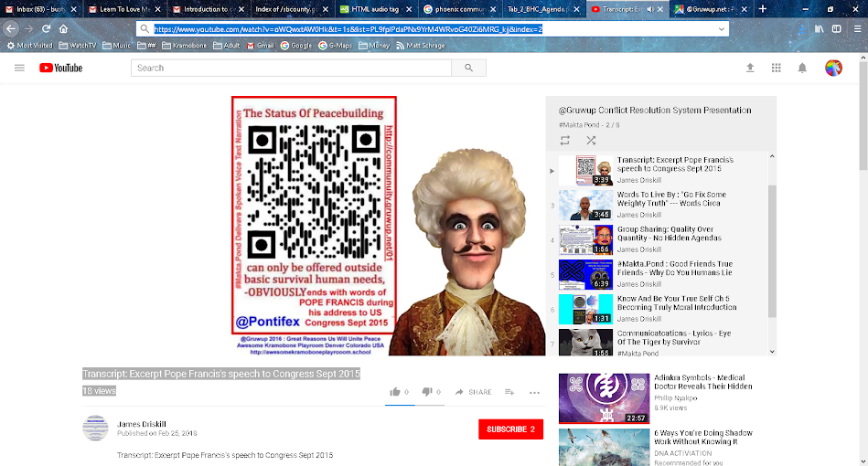Mute the audio icon on the Transcript tab
This screenshot has width=868, height=466.
650,9
